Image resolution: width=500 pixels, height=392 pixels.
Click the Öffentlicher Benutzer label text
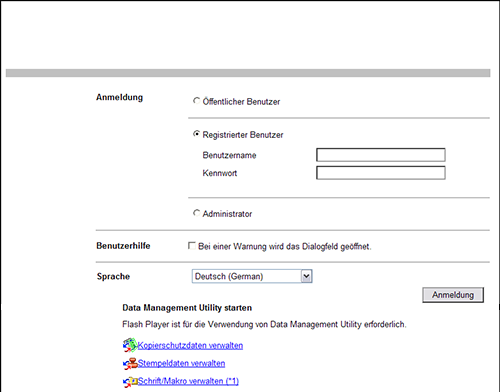click(x=241, y=102)
